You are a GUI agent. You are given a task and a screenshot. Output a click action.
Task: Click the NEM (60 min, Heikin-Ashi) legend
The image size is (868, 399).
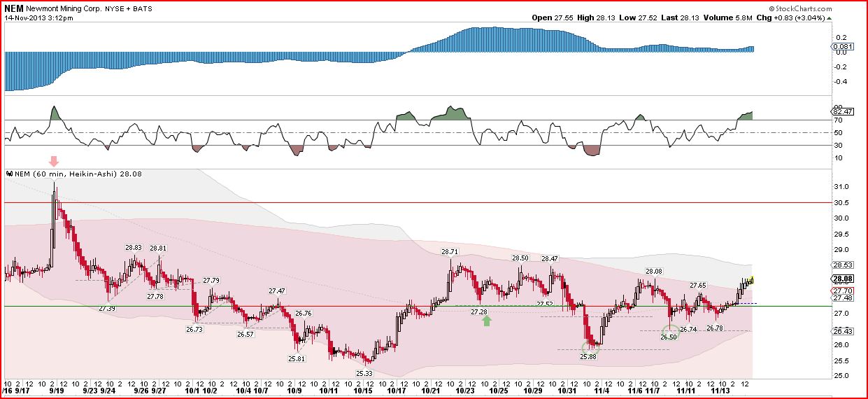point(75,173)
